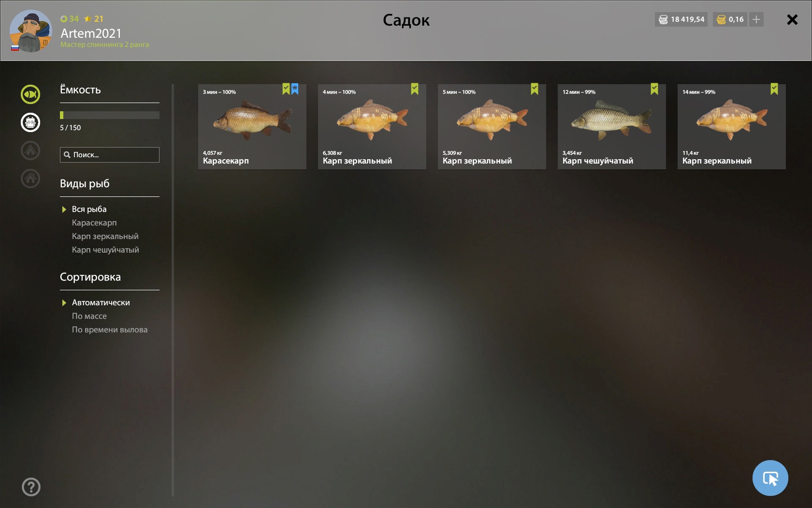
Task: Click the blue cursor assistant button
Action: pos(770,478)
